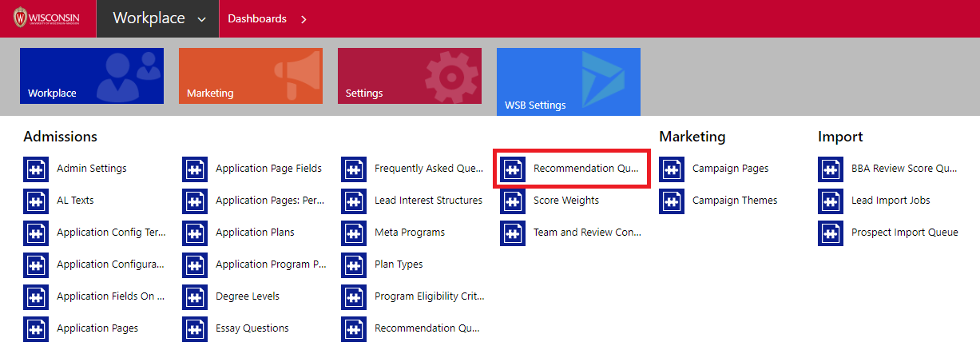Open the Prospect Import Queue link

coord(904,233)
